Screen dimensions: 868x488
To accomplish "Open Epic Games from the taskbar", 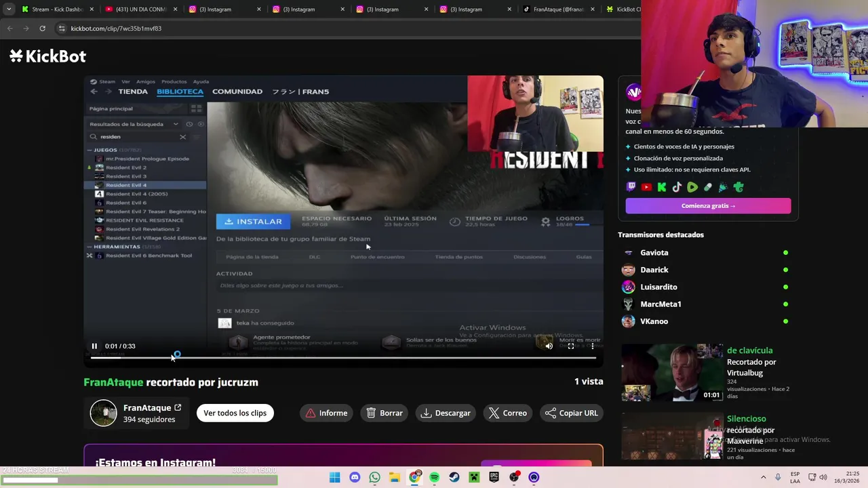I will [494, 477].
